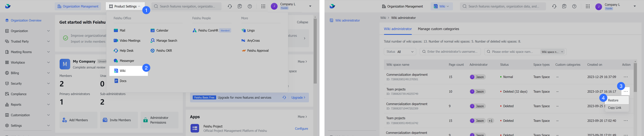The image size is (644, 136).
Task: Click the help question mark icon
Action: [x=250, y=6]
